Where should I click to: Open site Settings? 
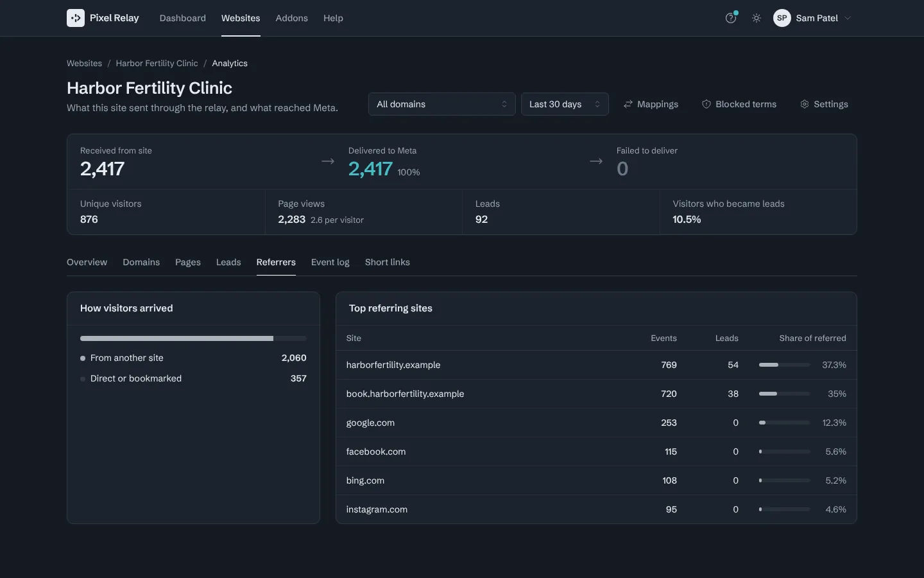(x=825, y=104)
